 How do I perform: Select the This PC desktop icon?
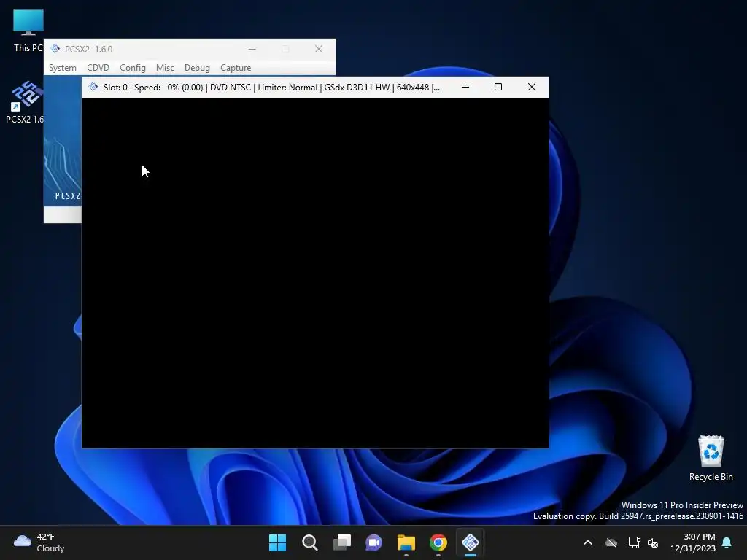tap(28, 30)
